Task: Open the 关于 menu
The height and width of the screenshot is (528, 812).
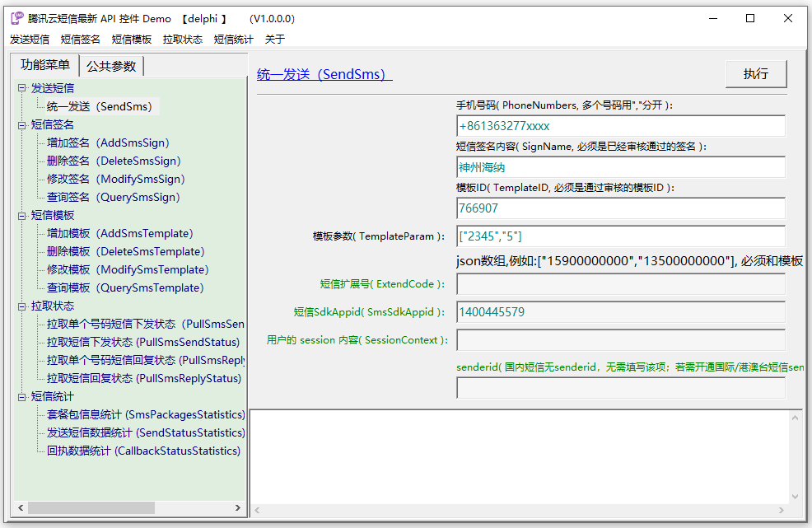Action: click(x=275, y=40)
